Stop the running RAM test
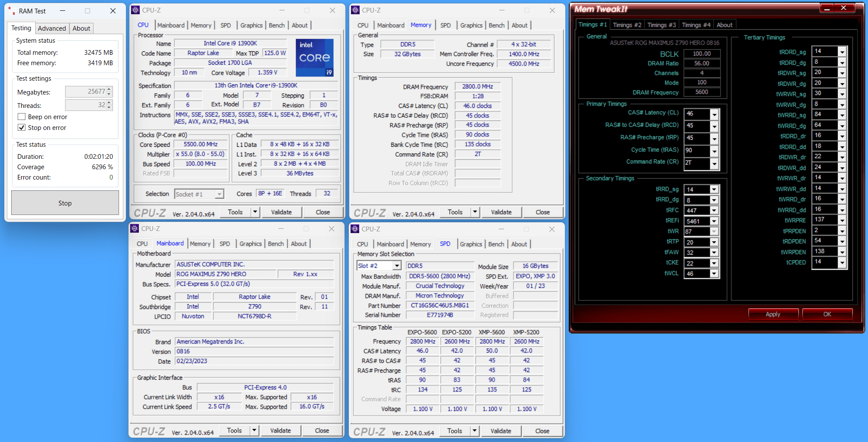The image size is (868, 442). (65, 203)
